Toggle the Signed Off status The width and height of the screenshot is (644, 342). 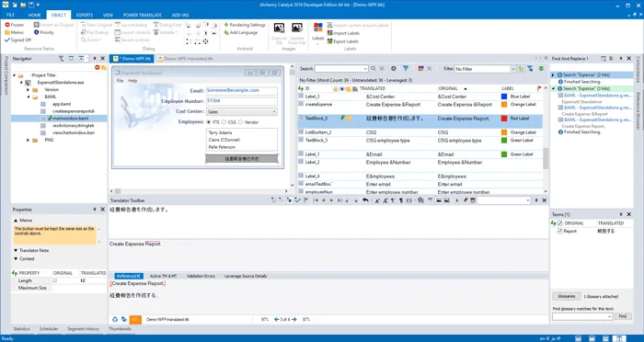[x=17, y=40]
